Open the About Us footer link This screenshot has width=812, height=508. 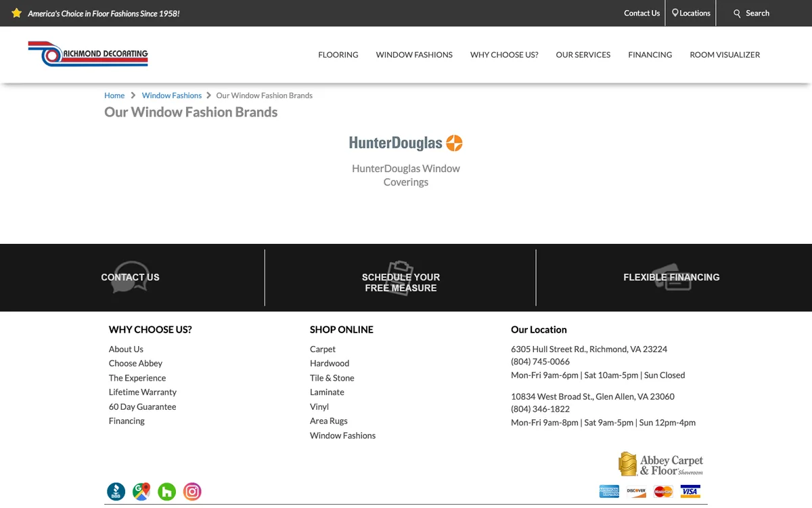click(x=126, y=350)
